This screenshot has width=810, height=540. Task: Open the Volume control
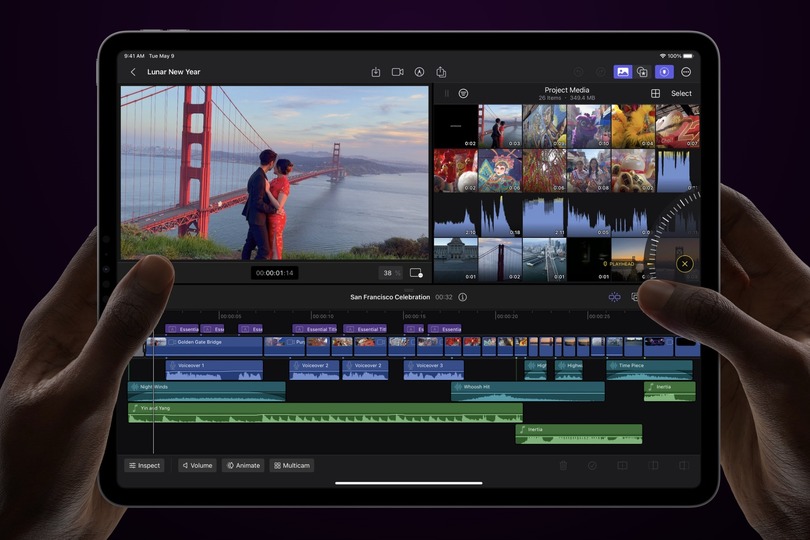pyautogui.click(x=197, y=465)
